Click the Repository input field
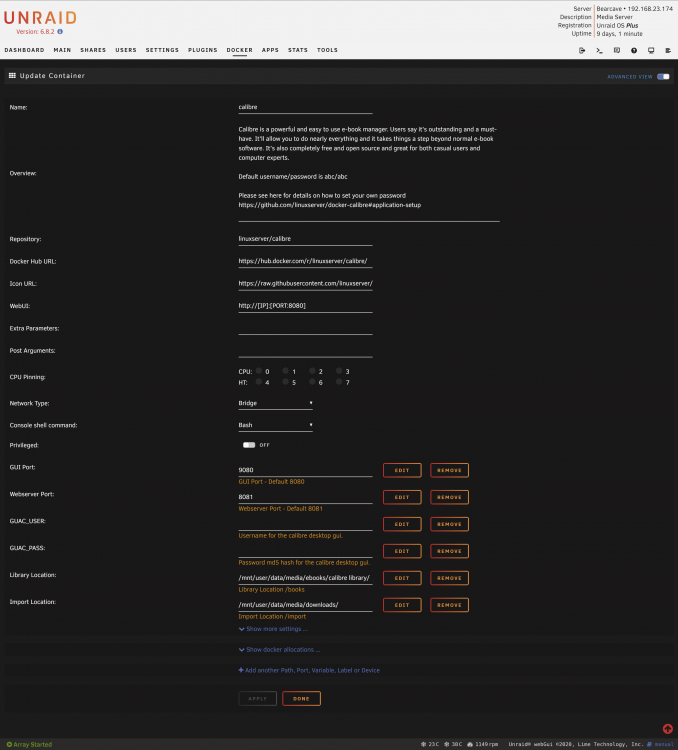678x750 pixels. click(305, 239)
